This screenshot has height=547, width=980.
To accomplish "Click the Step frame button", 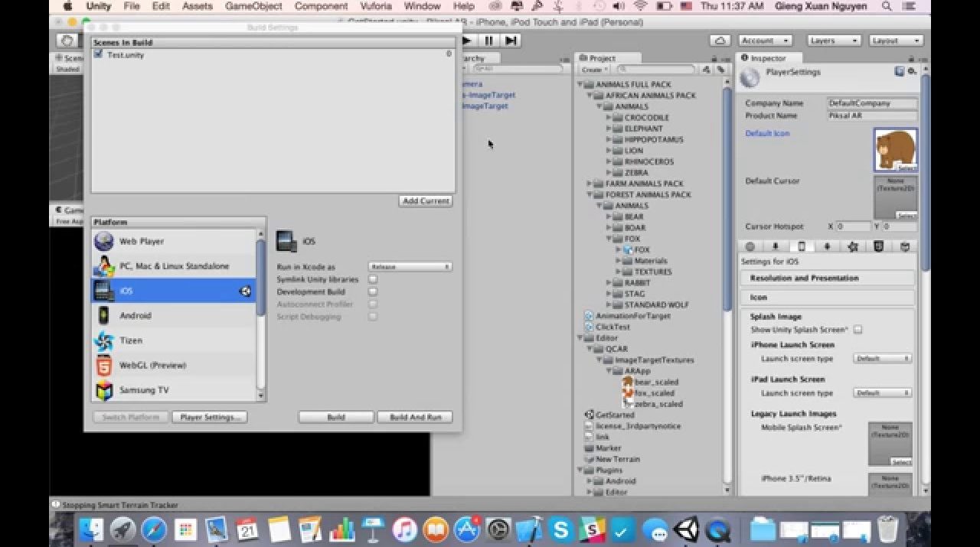I will pyautogui.click(x=511, y=41).
